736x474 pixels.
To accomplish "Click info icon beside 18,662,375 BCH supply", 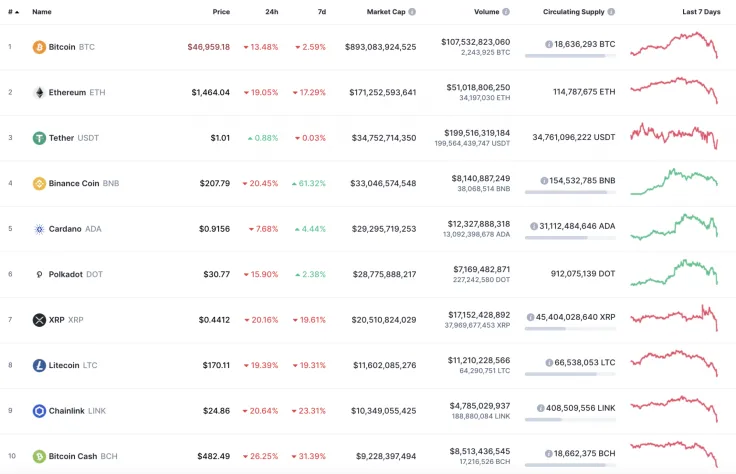I will [548, 454].
